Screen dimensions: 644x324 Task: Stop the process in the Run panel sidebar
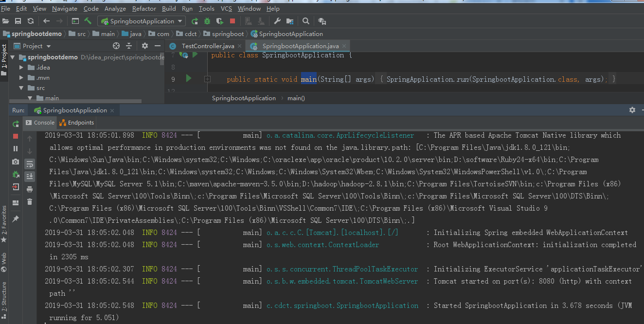tap(16, 136)
